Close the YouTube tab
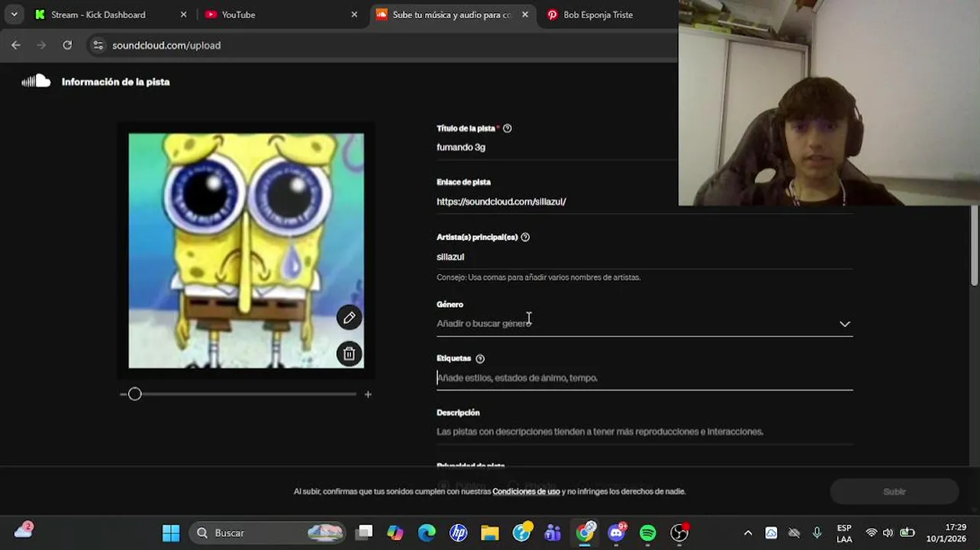Viewport: 980px width, 550px height. (354, 15)
